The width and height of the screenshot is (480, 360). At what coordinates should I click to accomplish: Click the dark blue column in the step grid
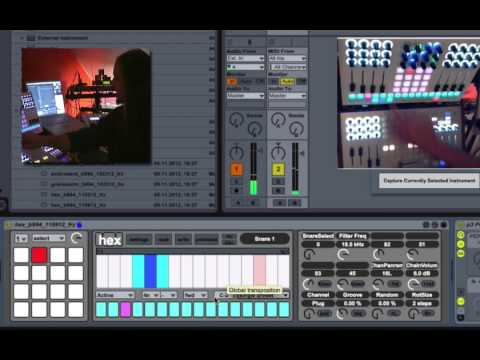click(150, 271)
